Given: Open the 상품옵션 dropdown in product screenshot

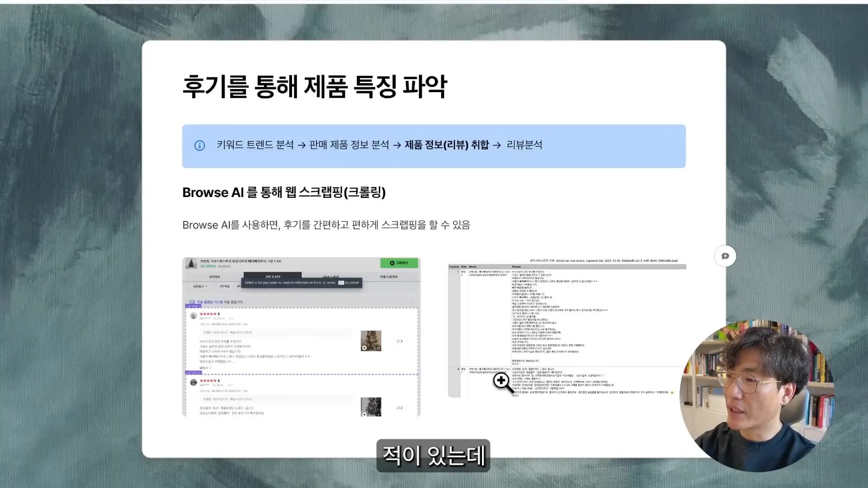Looking at the screenshot, I should point(200,286).
